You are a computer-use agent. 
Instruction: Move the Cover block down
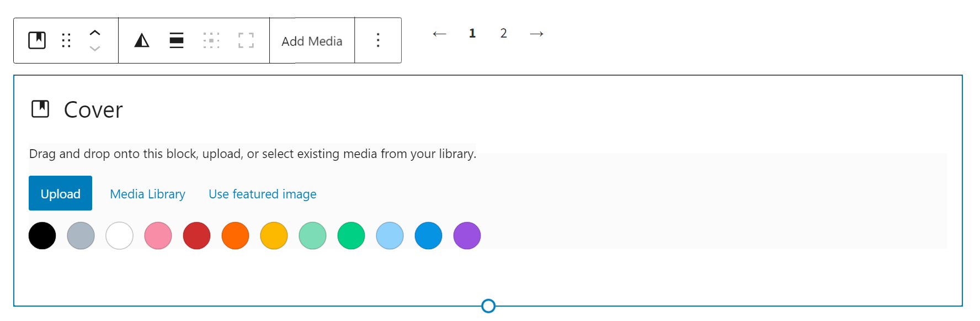click(x=95, y=49)
